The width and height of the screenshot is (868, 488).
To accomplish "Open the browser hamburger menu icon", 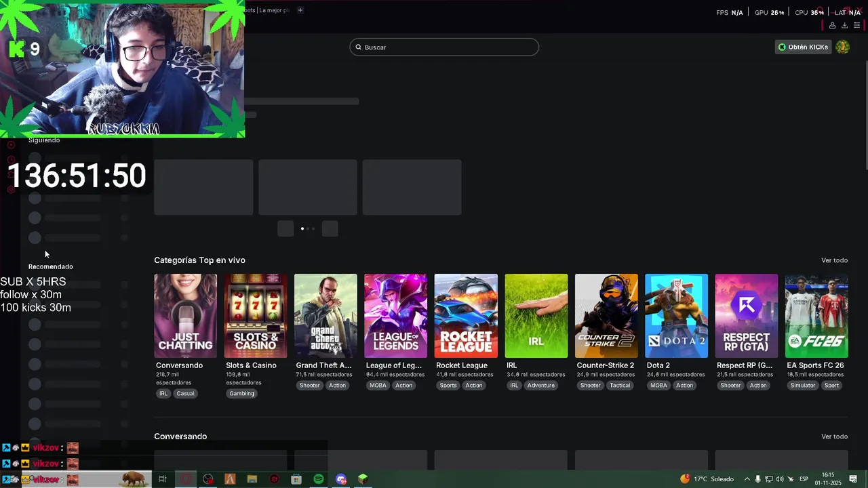I will coord(856,26).
